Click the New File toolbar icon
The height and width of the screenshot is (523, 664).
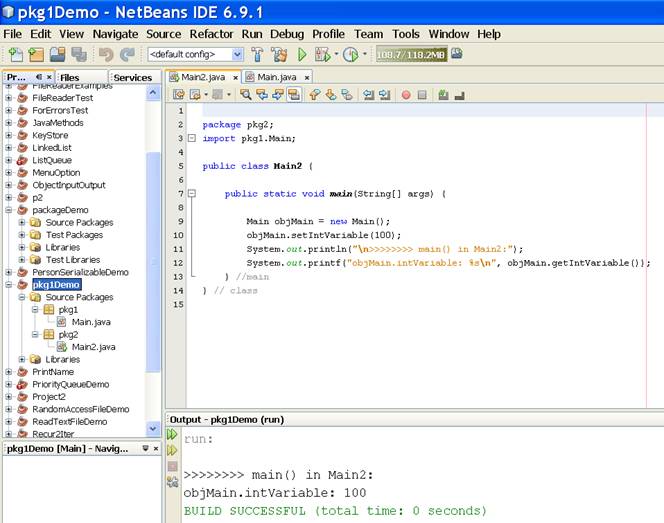[14, 54]
